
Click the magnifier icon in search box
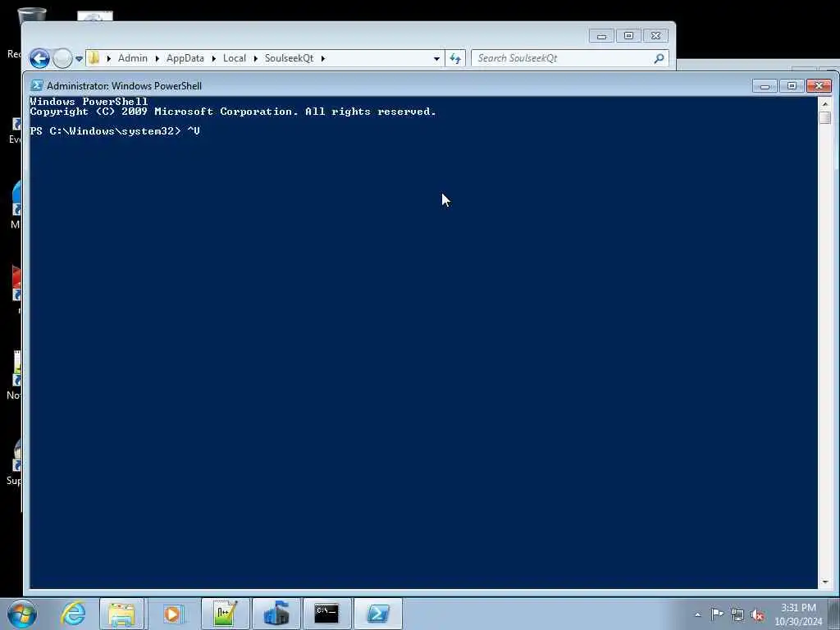coord(660,58)
